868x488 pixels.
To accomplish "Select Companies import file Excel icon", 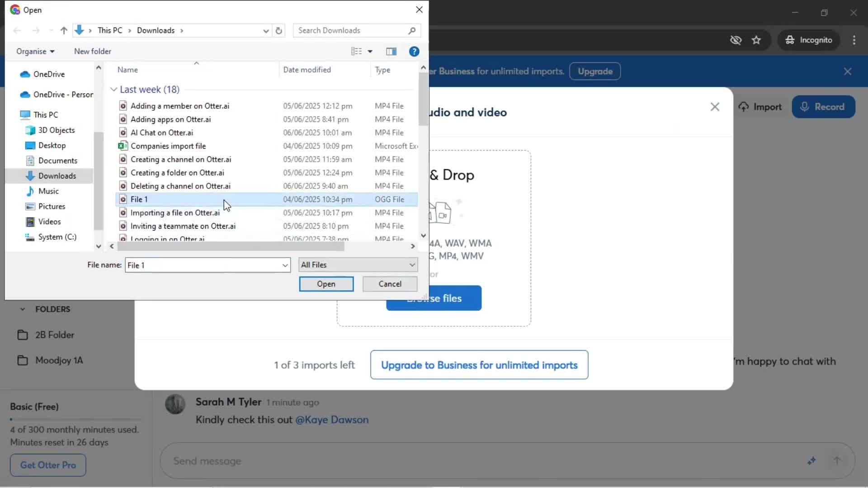I will (123, 146).
